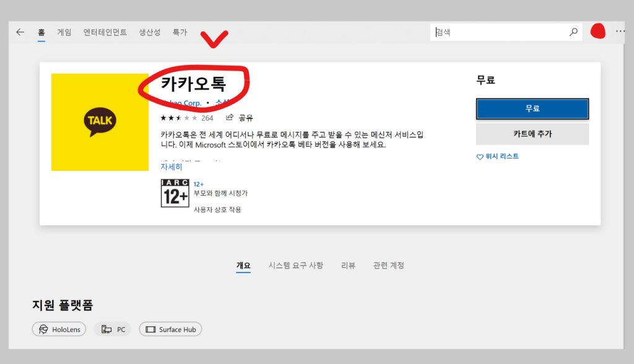
Task: Click the 무료 price label text
Action: 485,80
